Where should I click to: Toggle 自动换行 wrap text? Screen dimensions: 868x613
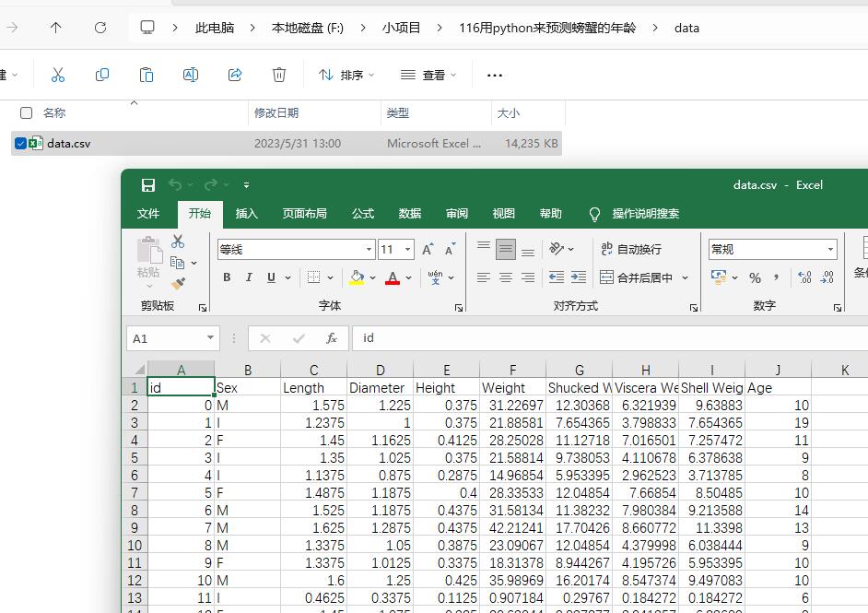tap(631, 249)
